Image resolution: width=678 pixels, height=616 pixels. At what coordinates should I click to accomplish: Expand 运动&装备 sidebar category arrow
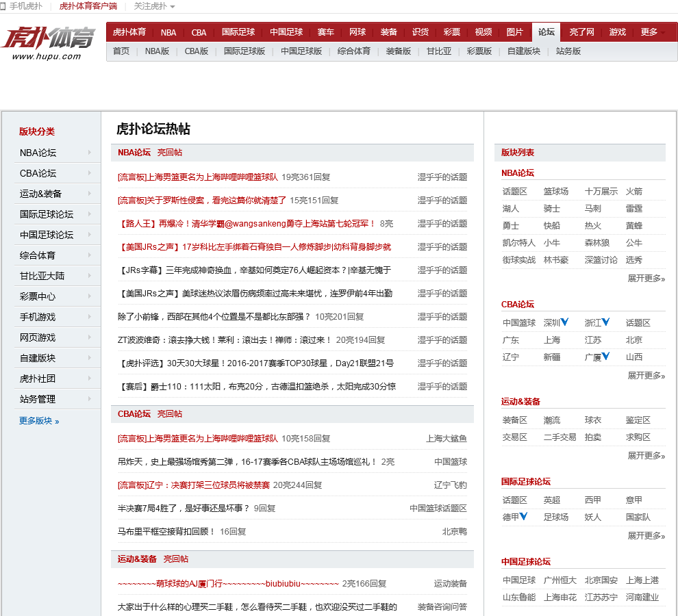click(90, 193)
